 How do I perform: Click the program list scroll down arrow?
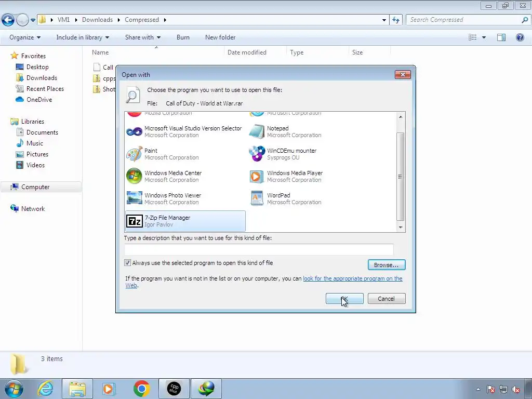[401, 228]
